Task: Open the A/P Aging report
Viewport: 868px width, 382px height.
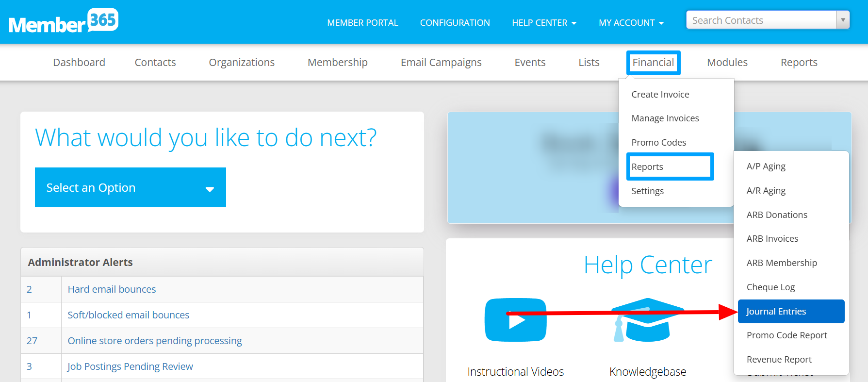Action: [766, 166]
